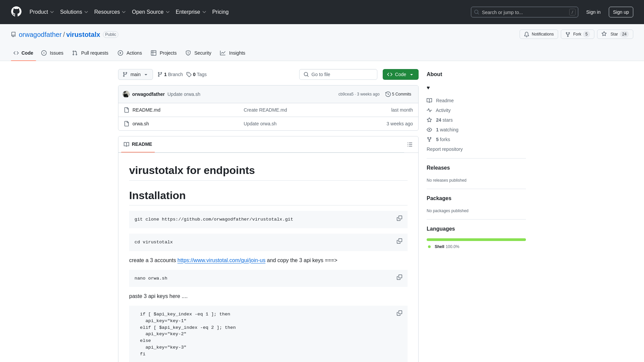Copy the git clone command
The height and width of the screenshot is (362, 644).
[399, 218]
